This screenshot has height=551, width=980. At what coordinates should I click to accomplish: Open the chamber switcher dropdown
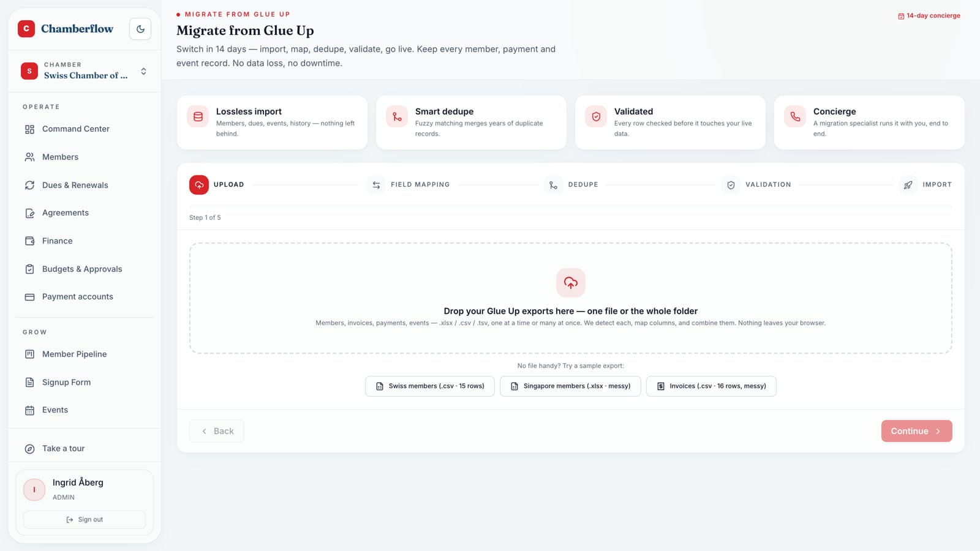84,71
